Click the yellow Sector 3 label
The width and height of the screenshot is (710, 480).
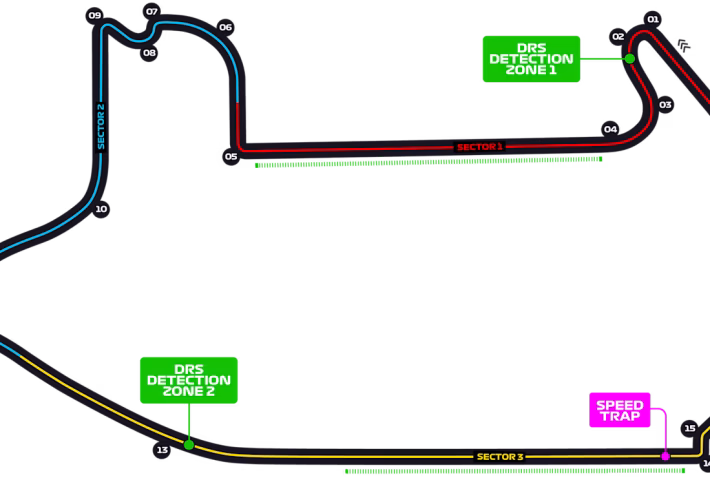click(x=500, y=457)
